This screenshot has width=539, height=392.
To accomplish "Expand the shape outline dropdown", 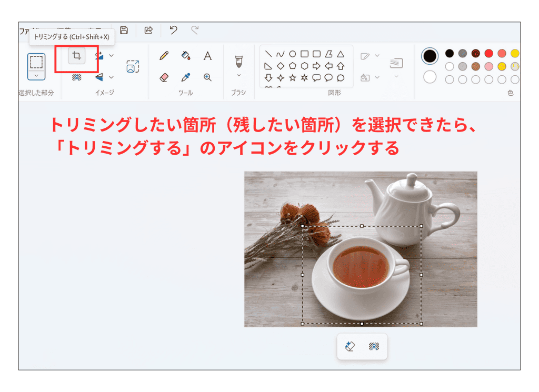I will 377,55.
